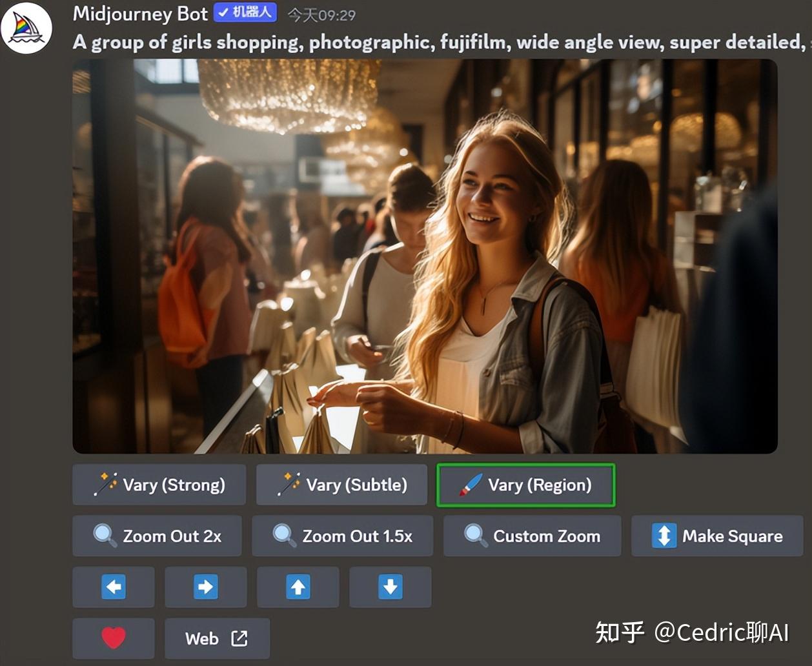The width and height of the screenshot is (812, 666).
Task: Click the right pan arrow button
Action: tap(206, 587)
